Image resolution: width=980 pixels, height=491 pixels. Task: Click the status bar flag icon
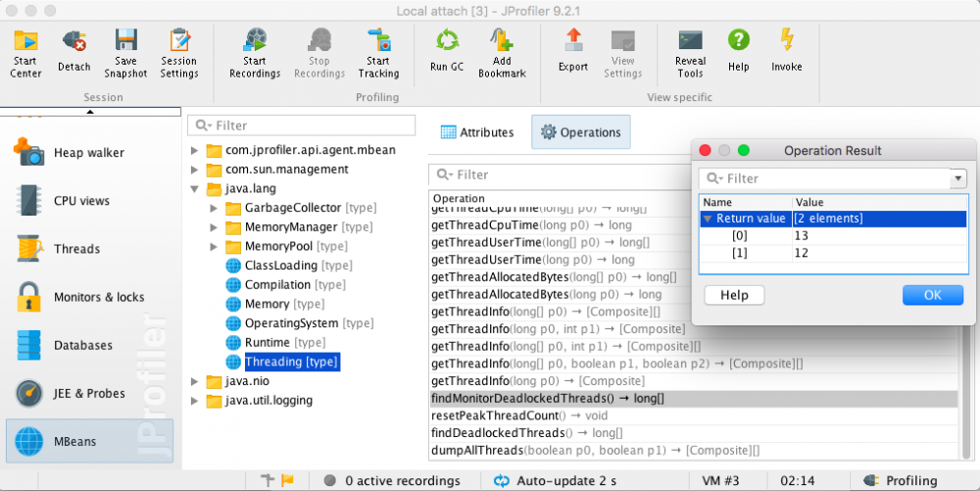(x=287, y=480)
